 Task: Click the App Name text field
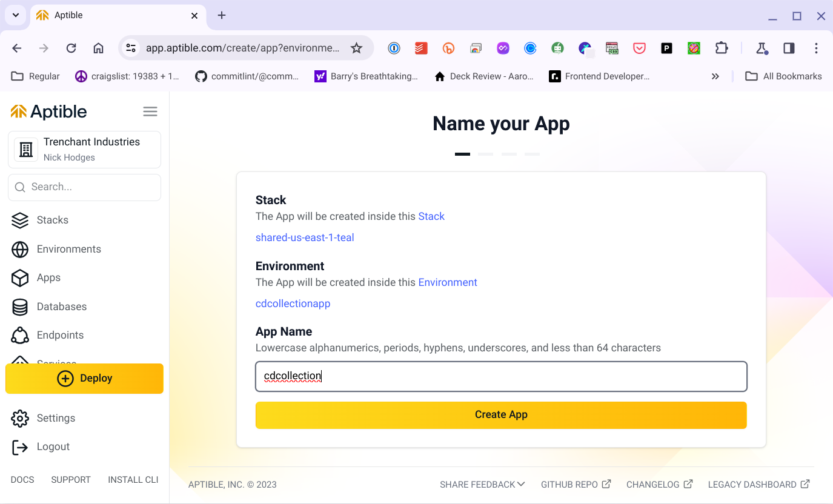coord(501,376)
